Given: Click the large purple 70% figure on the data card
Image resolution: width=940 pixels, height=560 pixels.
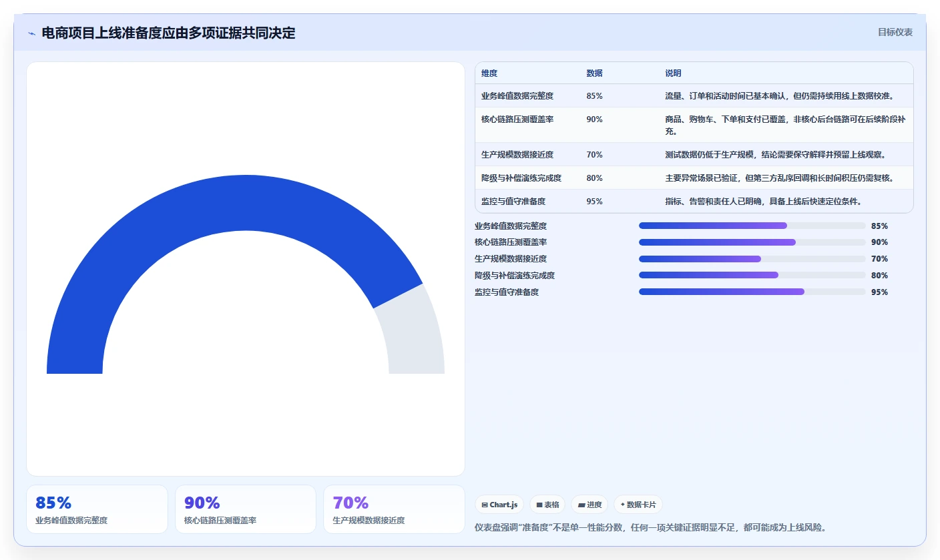Looking at the screenshot, I should pos(350,503).
